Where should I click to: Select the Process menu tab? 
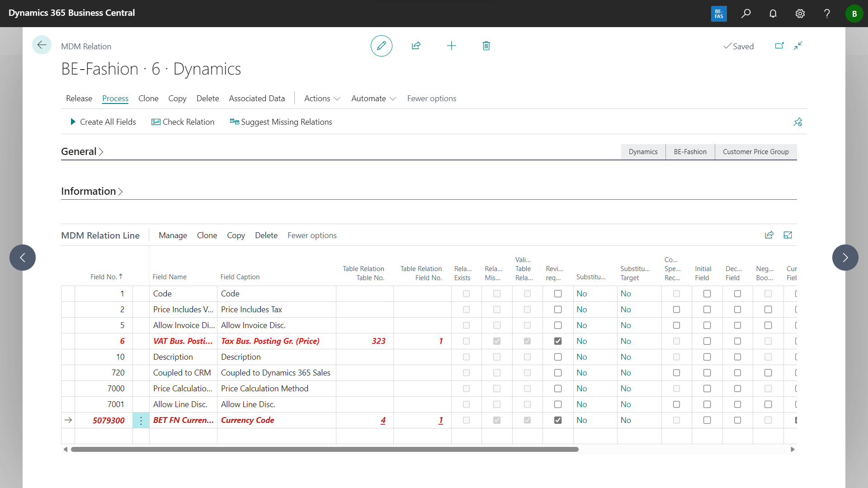click(115, 99)
